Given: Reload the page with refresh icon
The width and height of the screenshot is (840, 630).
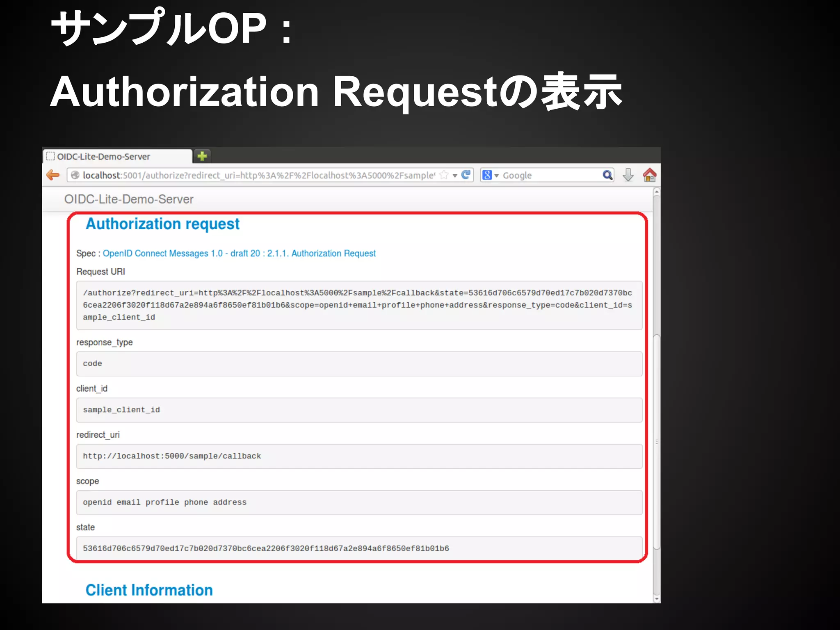Looking at the screenshot, I should [466, 175].
